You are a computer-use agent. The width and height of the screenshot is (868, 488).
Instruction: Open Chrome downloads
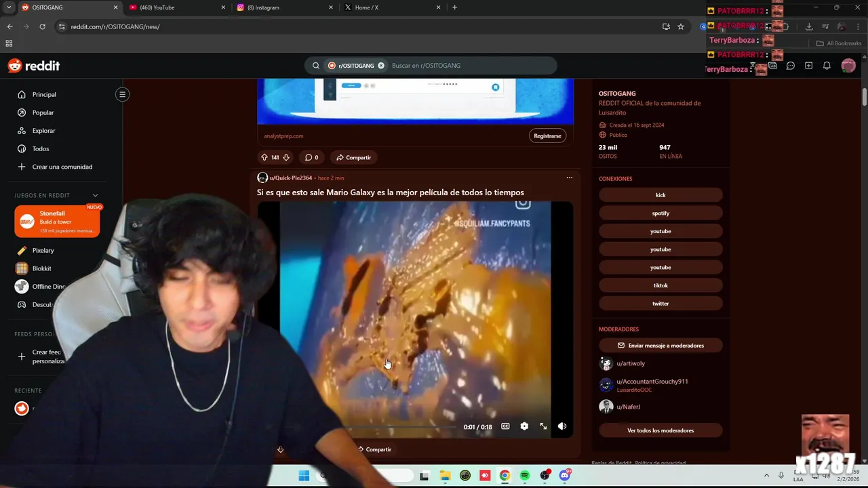pyautogui.click(x=809, y=26)
